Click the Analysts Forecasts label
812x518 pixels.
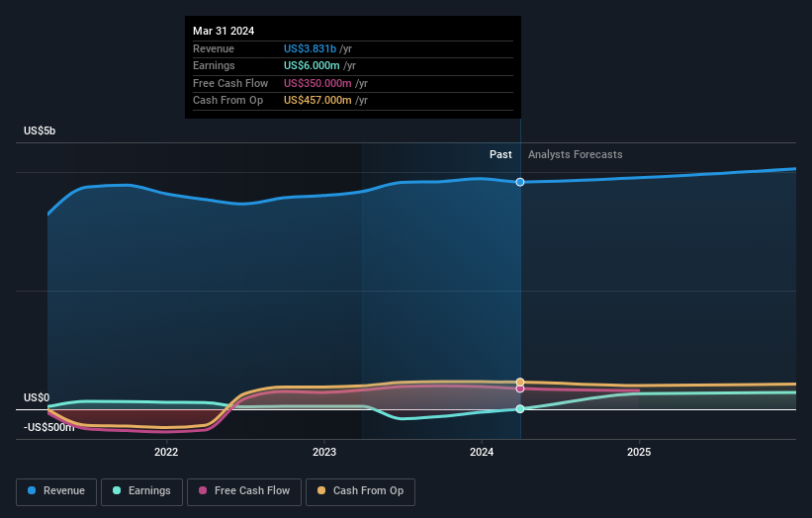click(x=576, y=155)
